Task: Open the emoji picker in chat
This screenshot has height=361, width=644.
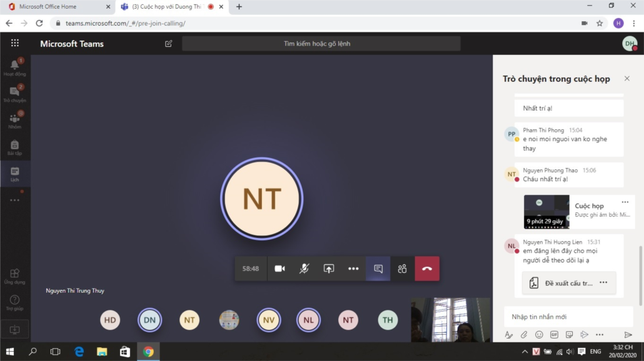Action: tap(539, 335)
